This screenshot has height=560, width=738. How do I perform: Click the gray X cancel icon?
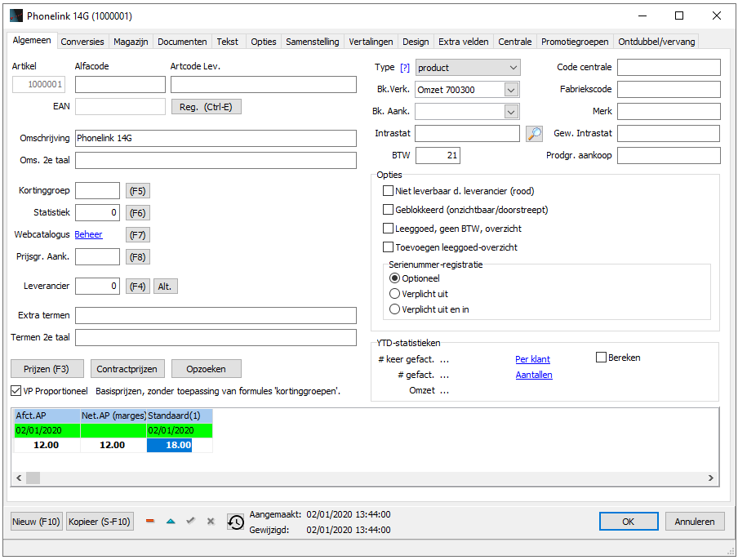coord(211,521)
